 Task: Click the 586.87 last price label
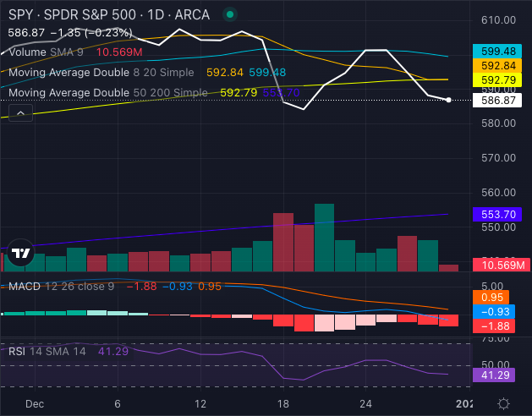(x=501, y=100)
